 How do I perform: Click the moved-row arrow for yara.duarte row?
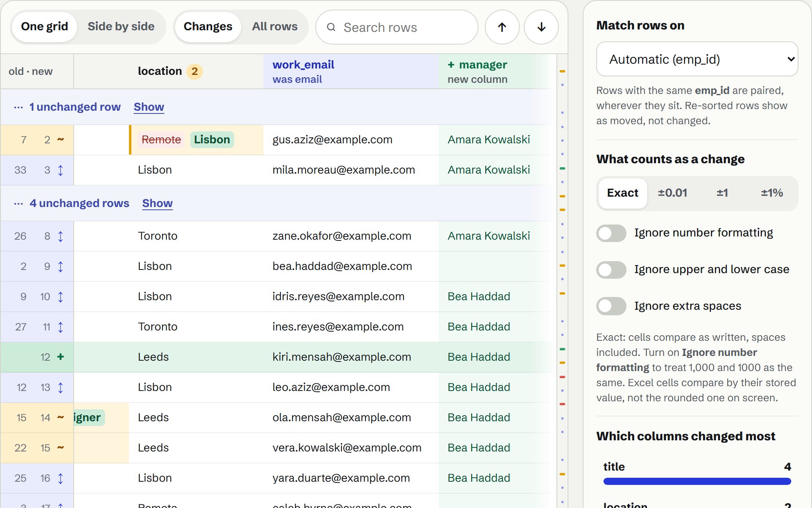(x=61, y=478)
